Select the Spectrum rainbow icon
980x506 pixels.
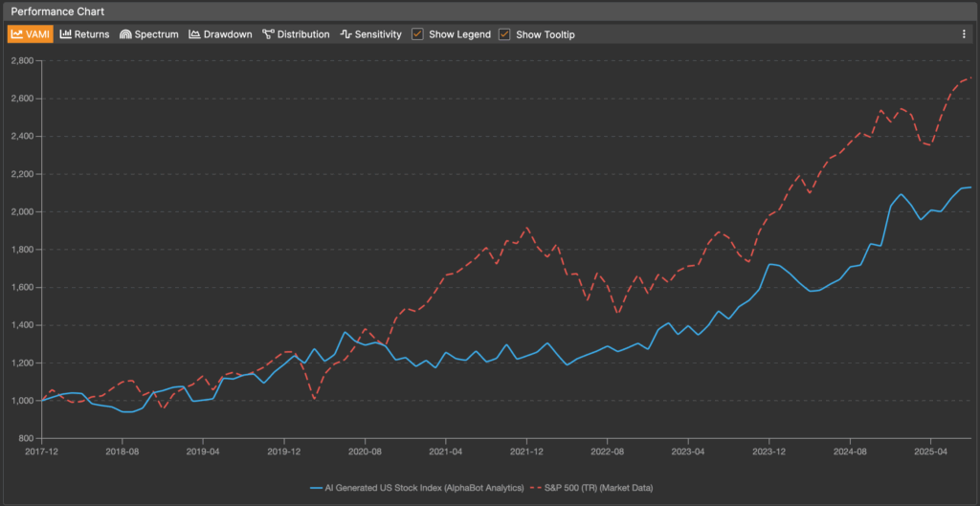(125, 34)
